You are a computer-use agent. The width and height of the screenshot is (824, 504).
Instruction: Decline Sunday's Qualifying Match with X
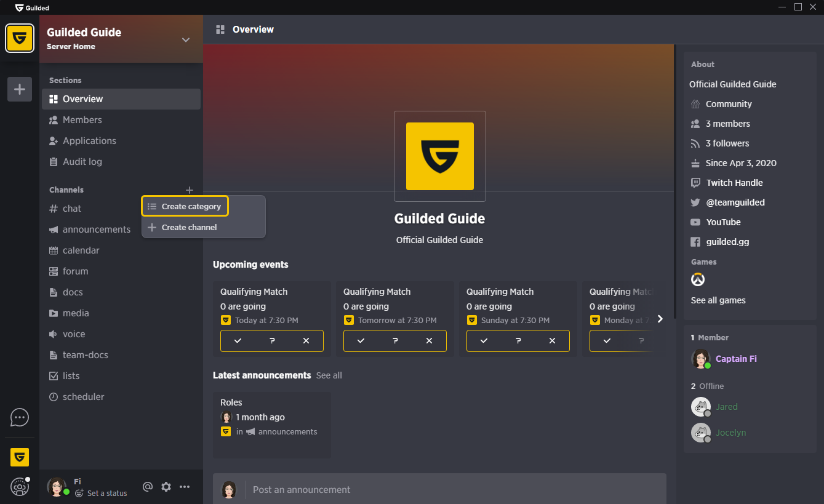coord(552,341)
